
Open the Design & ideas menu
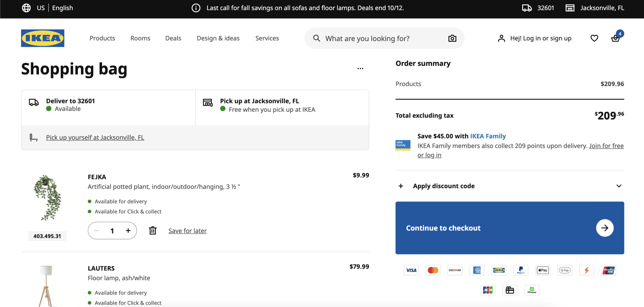[218, 38]
